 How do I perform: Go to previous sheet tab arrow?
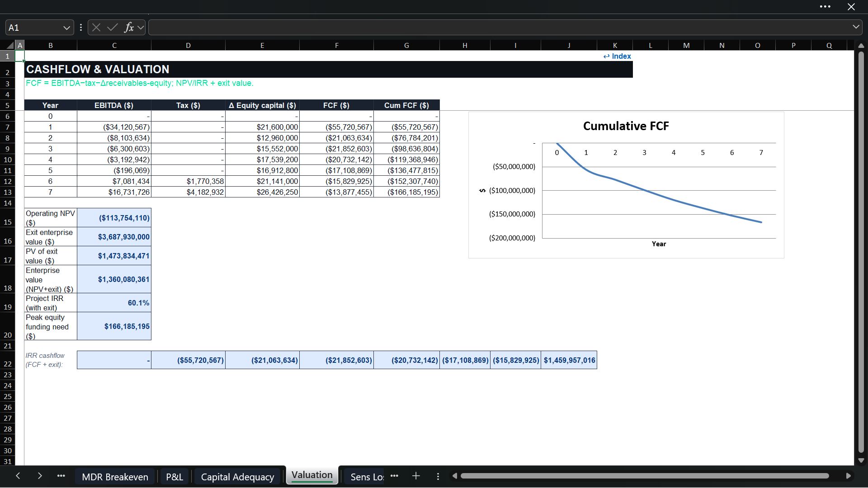coord(18,476)
